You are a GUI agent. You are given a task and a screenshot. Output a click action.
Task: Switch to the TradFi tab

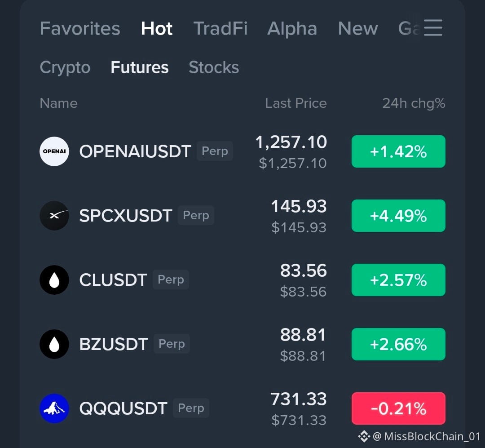point(220,28)
